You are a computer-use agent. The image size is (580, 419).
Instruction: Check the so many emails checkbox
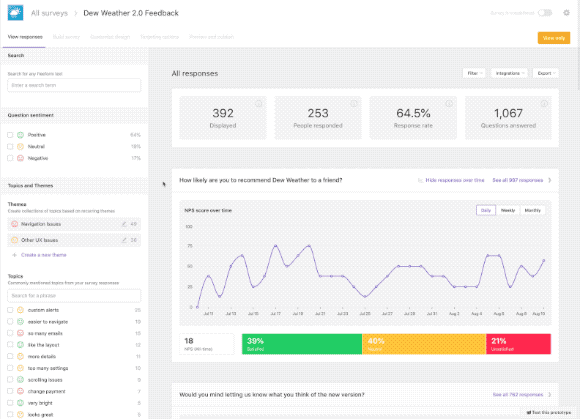tap(10, 333)
